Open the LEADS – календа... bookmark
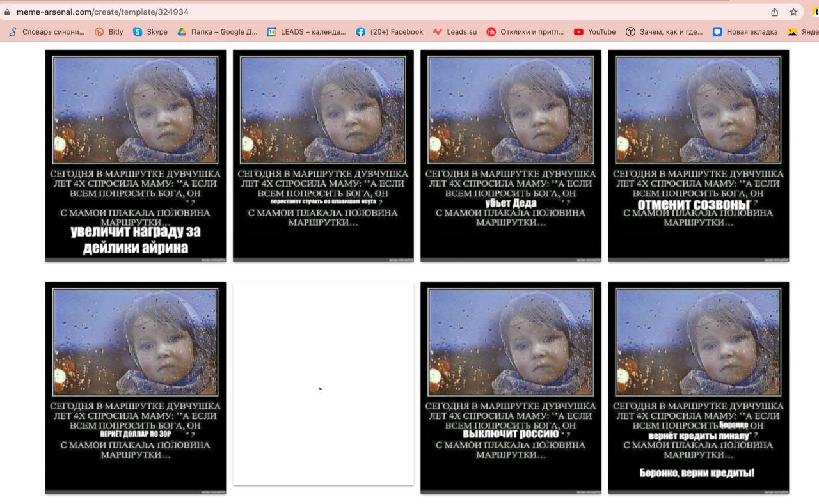Screen dimensions: 819x504 click(x=306, y=32)
